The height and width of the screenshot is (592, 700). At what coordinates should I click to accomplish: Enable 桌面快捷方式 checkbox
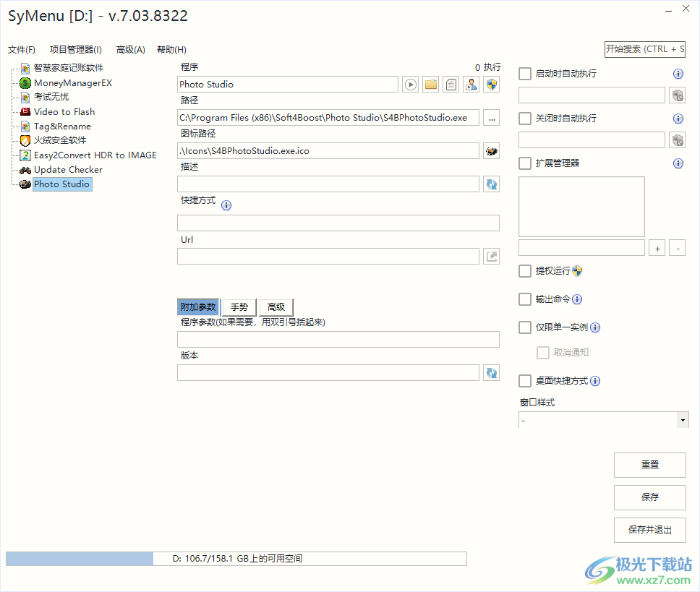tap(525, 381)
